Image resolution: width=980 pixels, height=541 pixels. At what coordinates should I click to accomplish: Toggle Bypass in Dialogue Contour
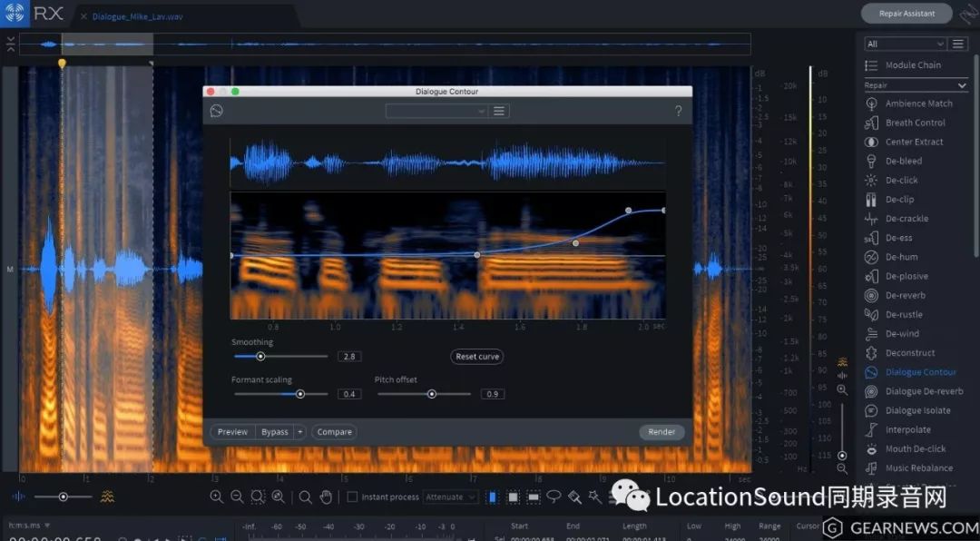point(274,432)
